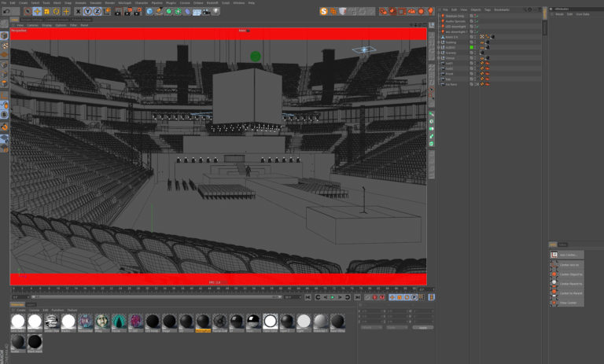Go to start of animation
This screenshot has height=364, width=604.
pos(308,297)
